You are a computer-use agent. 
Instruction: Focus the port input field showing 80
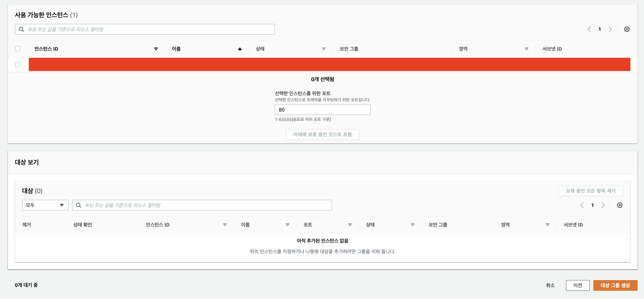[x=322, y=110]
